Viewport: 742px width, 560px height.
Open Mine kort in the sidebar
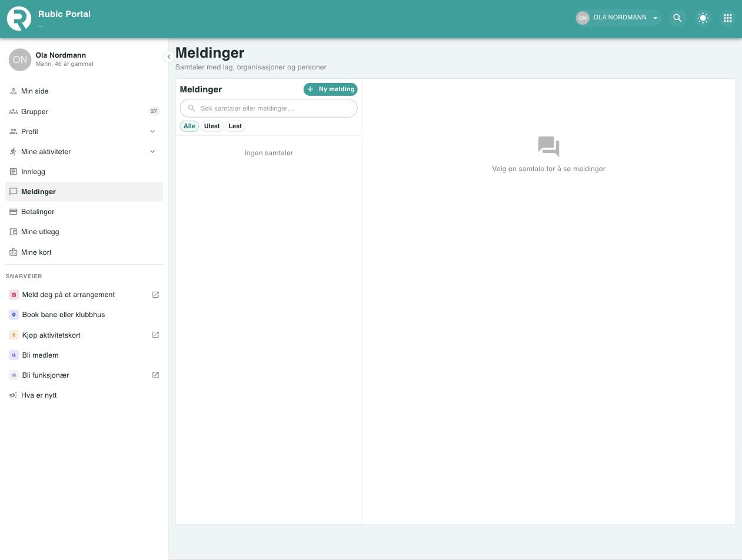84,252
